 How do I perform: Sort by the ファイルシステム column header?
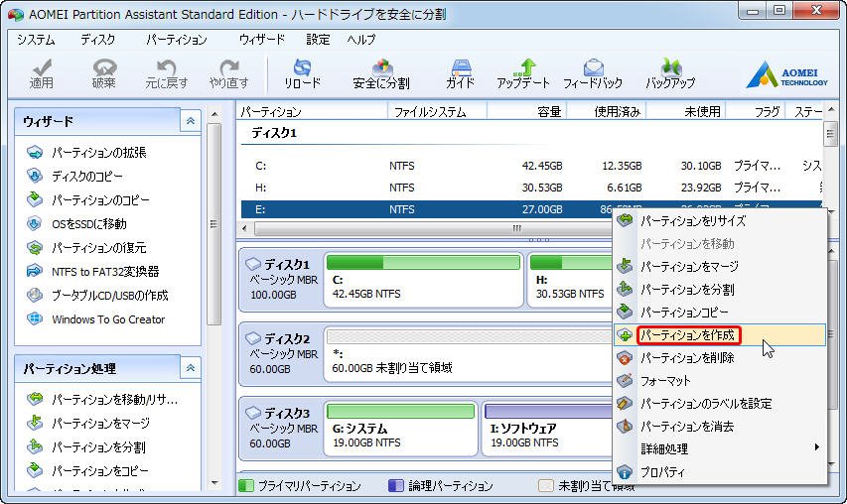pos(438,112)
